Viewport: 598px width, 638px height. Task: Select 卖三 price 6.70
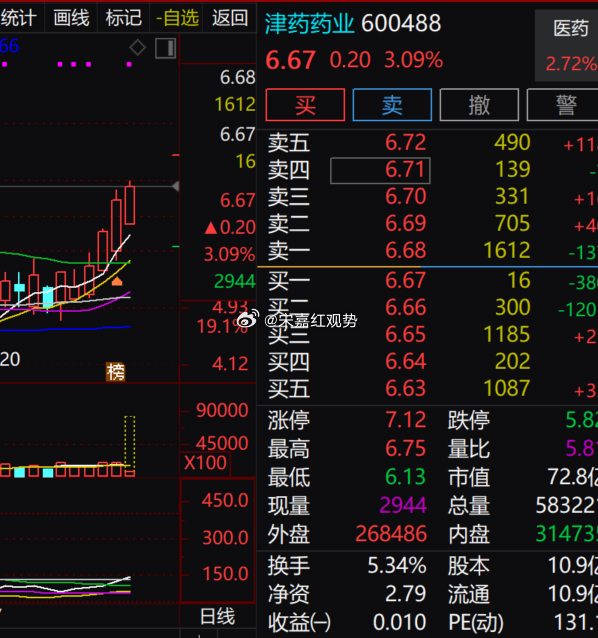point(406,197)
